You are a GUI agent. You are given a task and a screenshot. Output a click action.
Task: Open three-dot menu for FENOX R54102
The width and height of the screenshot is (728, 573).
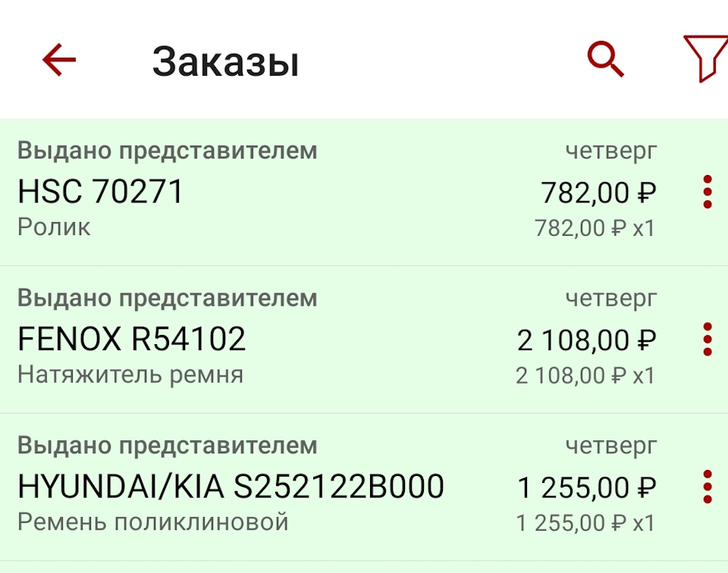point(708,339)
